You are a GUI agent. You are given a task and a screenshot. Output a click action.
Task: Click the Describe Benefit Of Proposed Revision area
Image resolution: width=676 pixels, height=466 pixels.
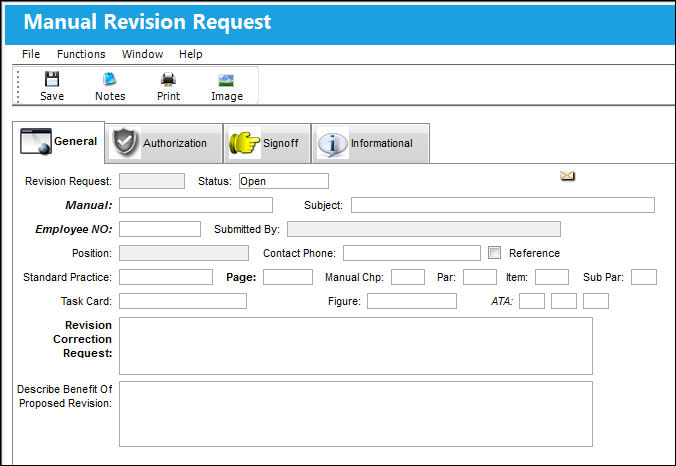tap(356, 414)
